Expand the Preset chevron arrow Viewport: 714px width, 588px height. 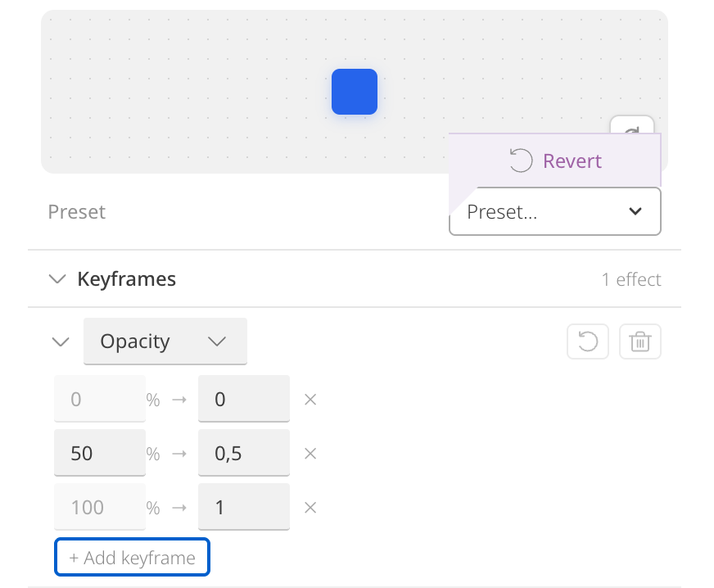635,211
